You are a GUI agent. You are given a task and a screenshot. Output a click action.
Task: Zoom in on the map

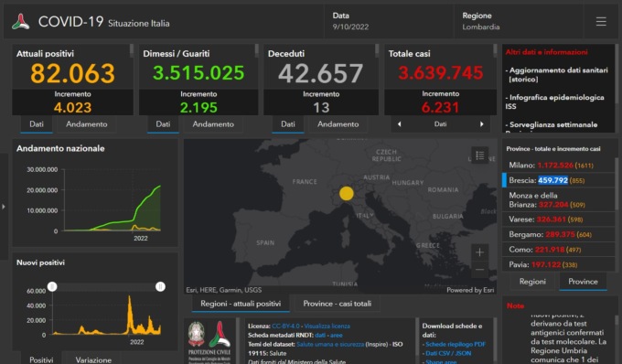479,252
